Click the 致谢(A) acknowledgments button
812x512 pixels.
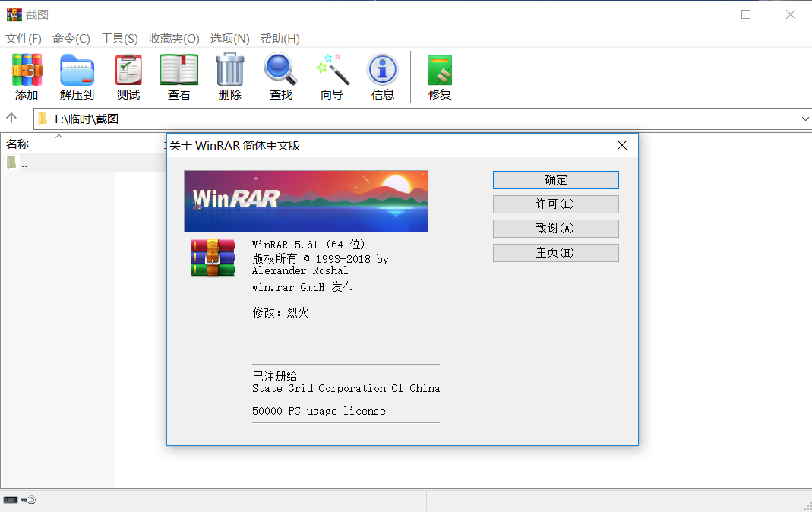pos(555,228)
